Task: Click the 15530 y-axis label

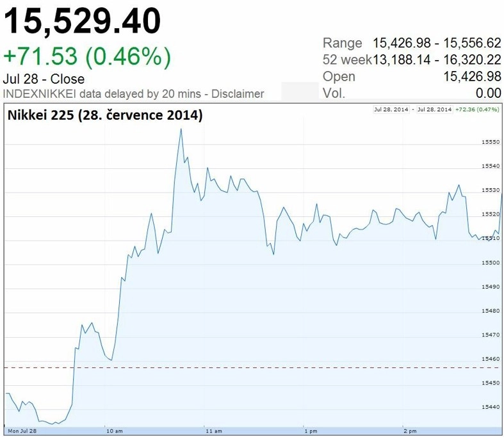Action: [x=491, y=190]
